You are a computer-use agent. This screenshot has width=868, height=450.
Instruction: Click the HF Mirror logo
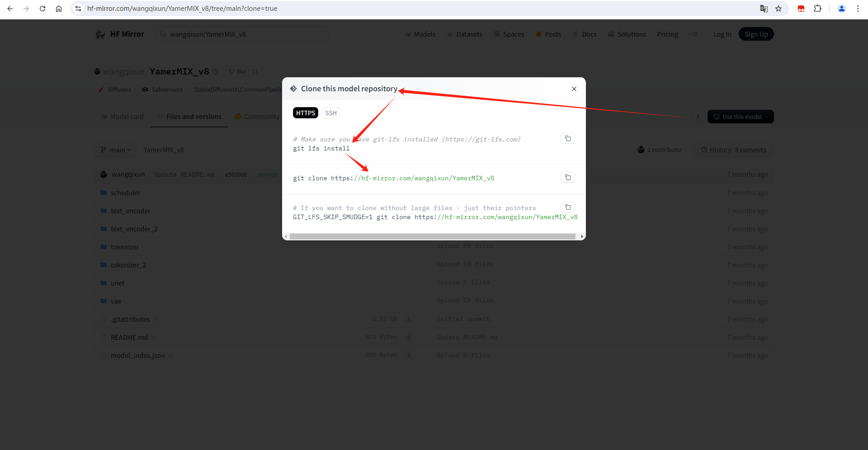(x=120, y=34)
